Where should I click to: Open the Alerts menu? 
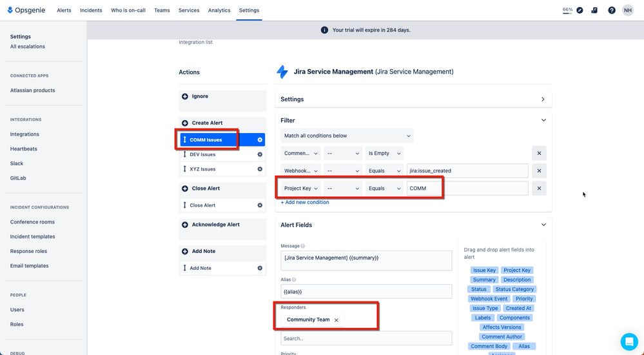pos(64,10)
